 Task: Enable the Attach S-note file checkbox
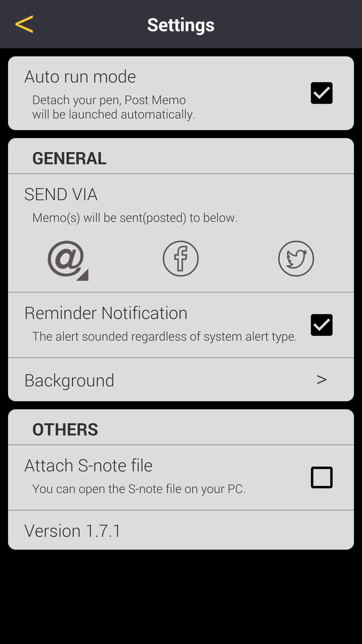(322, 477)
